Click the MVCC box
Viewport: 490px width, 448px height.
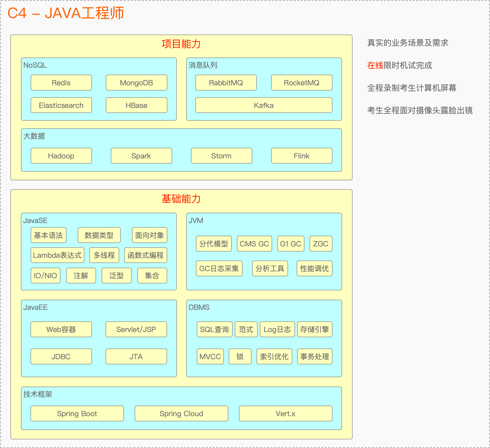pos(210,356)
